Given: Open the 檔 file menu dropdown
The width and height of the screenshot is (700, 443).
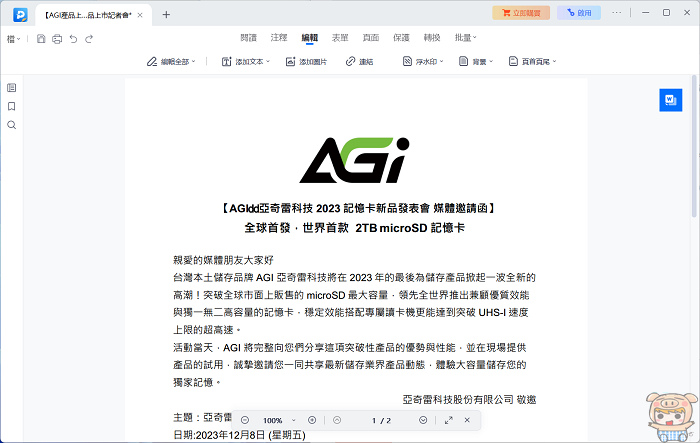Looking at the screenshot, I should tap(13, 39).
